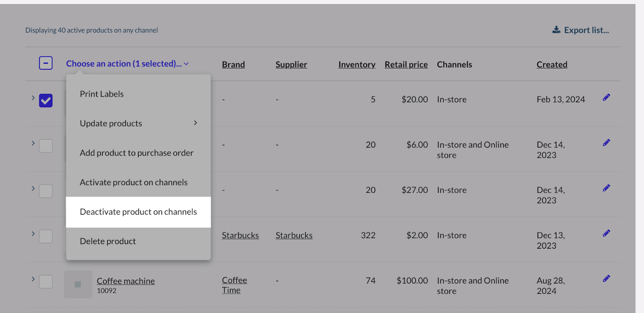Viewport: 644px width, 313px height.
Task: Choose Deactivate product on channels
Action: click(x=138, y=212)
